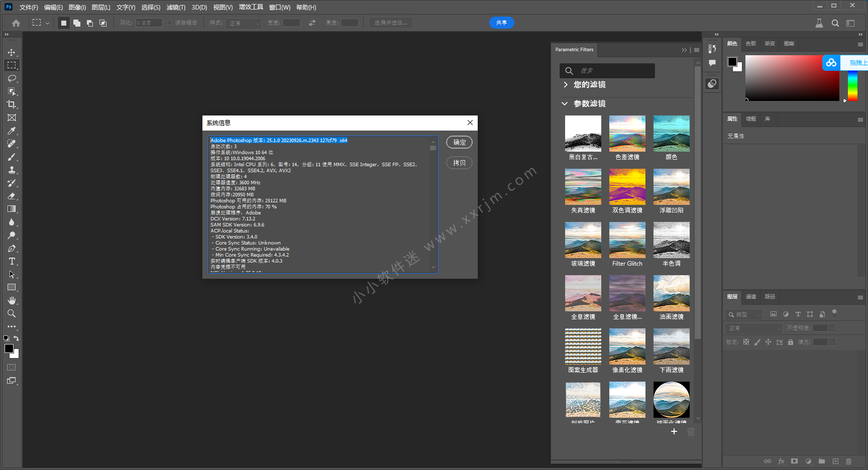Select the Rectangular Marquee tool

pos(12,65)
